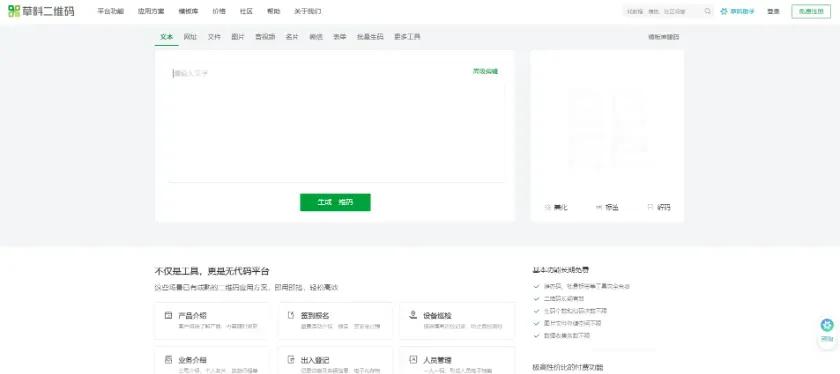
Task: Click the 出入登记 card icon
Action: point(291,360)
